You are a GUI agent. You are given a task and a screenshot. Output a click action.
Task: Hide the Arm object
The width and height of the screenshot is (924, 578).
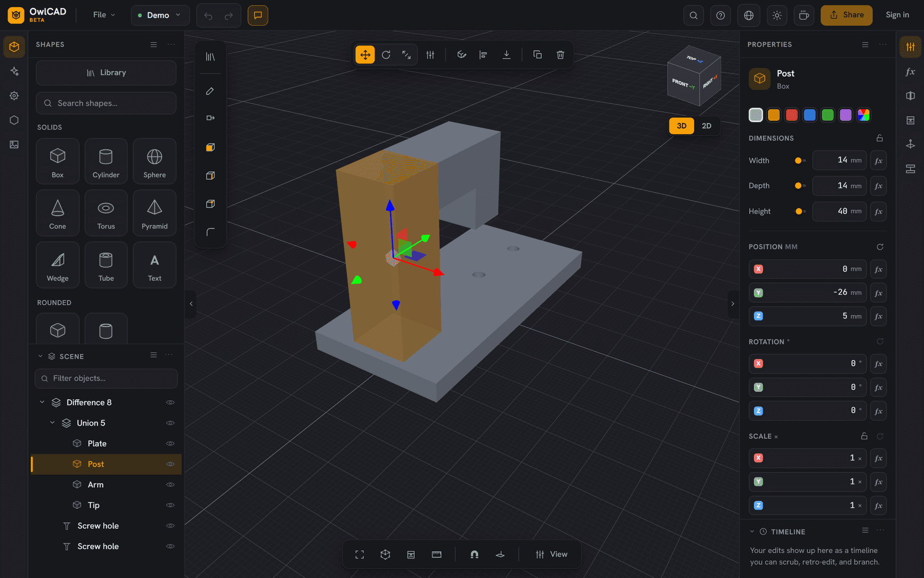171,485
